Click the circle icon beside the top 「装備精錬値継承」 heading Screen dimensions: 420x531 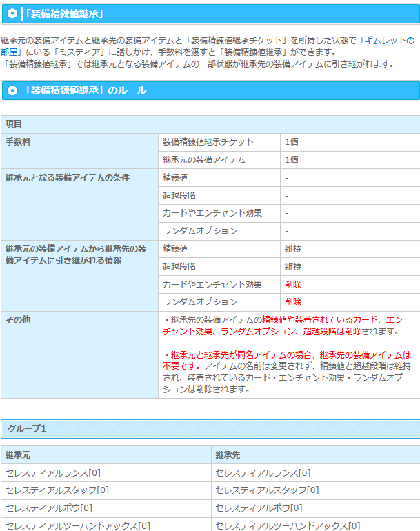(x=12, y=13)
